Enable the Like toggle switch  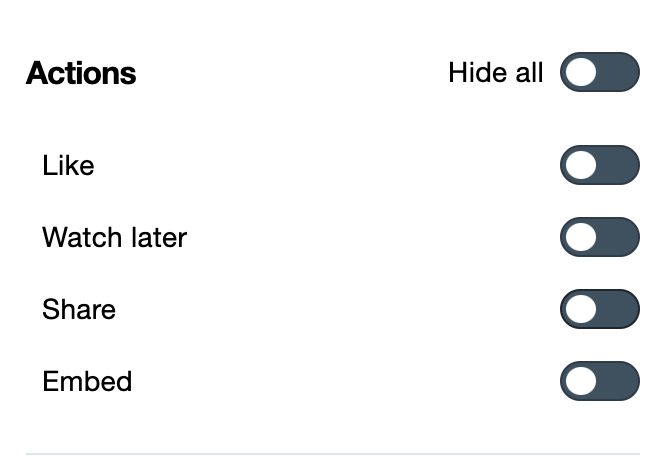coord(599,165)
